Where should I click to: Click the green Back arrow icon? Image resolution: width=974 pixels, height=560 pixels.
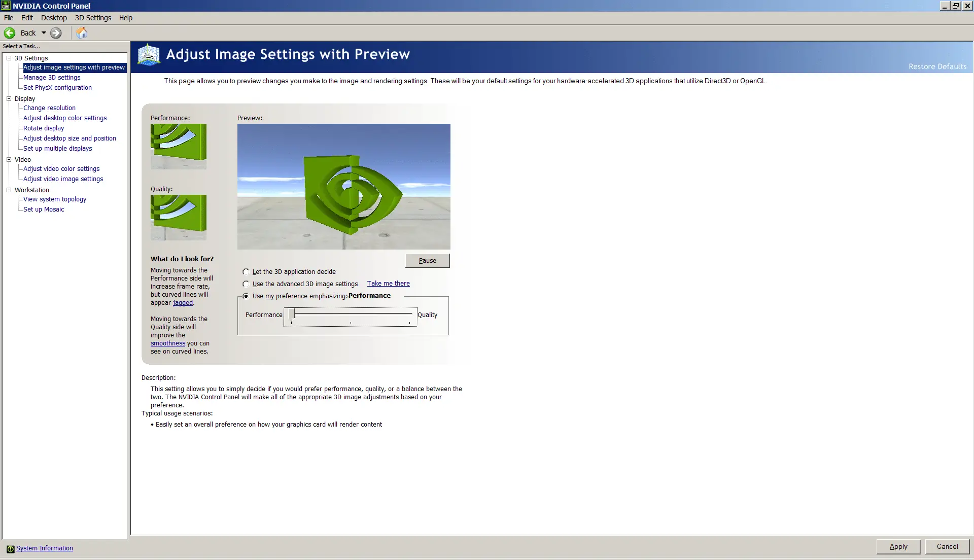10,33
